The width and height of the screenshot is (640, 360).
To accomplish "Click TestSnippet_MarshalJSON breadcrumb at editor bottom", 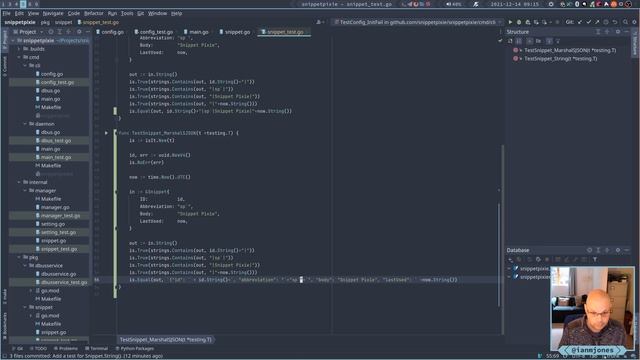I will click(166, 340).
